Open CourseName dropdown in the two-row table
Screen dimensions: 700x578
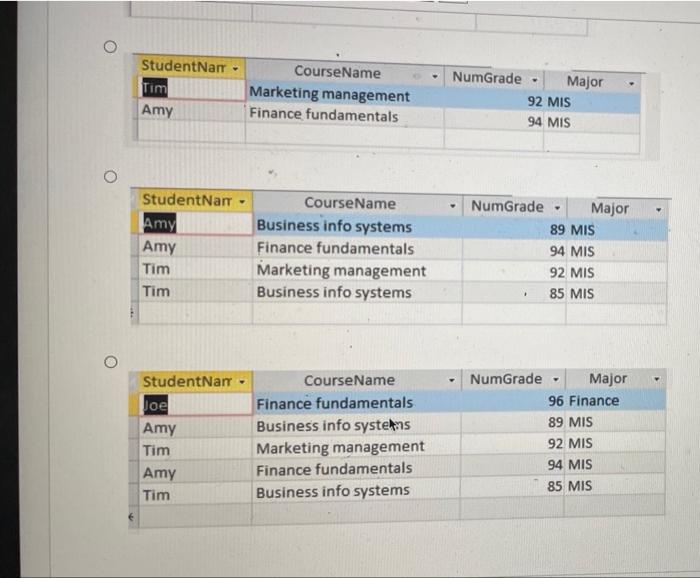(x=435, y=77)
